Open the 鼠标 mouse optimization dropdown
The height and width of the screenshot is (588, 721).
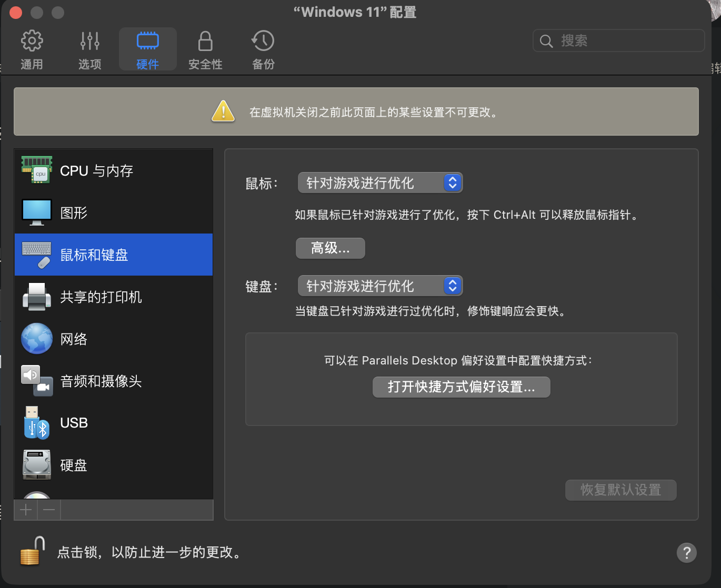point(380,183)
